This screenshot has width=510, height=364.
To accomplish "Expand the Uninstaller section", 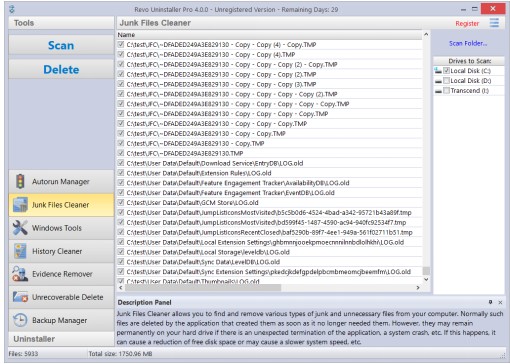I will (61, 339).
